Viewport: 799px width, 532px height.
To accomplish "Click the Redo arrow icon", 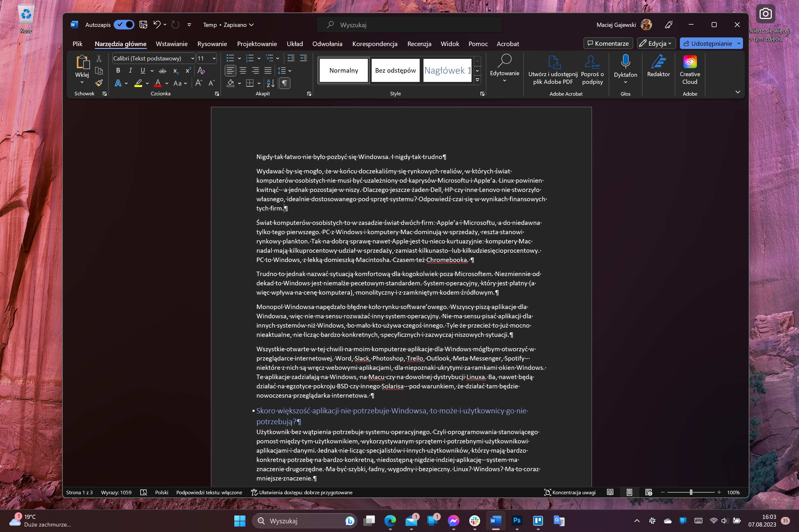I will (x=175, y=24).
